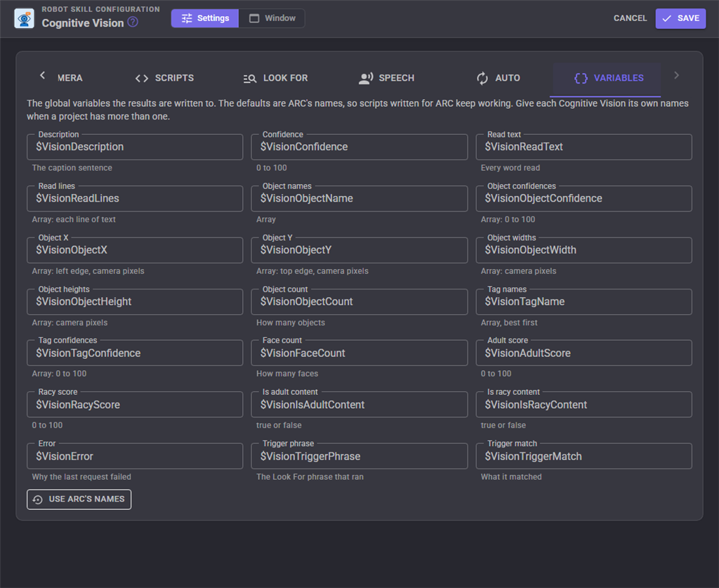
Task: Click the Speech talking-head icon
Action: point(366,79)
